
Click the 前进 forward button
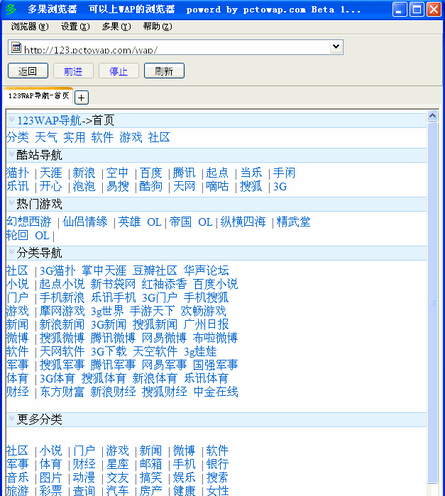point(73,71)
